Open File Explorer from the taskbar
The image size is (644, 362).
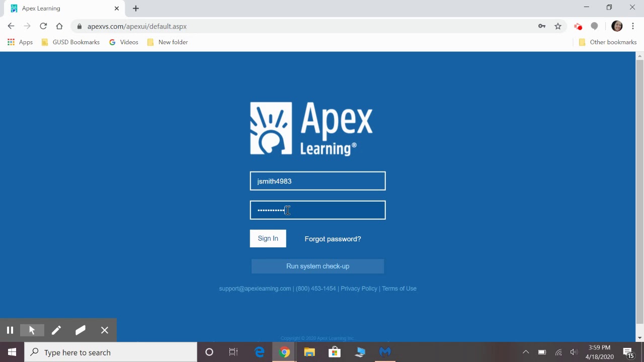point(309,352)
